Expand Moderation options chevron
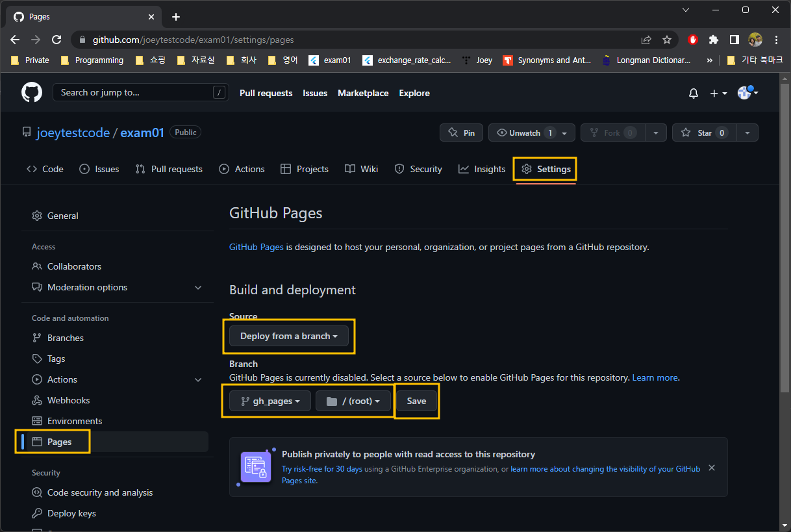This screenshot has width=791, height=532. [x=198, y=287]
